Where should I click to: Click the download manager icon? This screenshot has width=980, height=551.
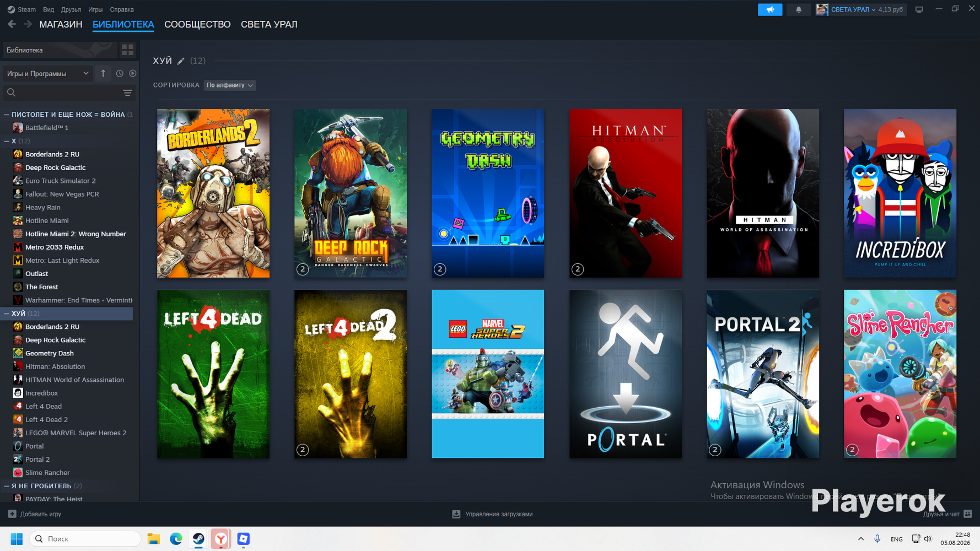pyautogui.click(x=456, y=514)
